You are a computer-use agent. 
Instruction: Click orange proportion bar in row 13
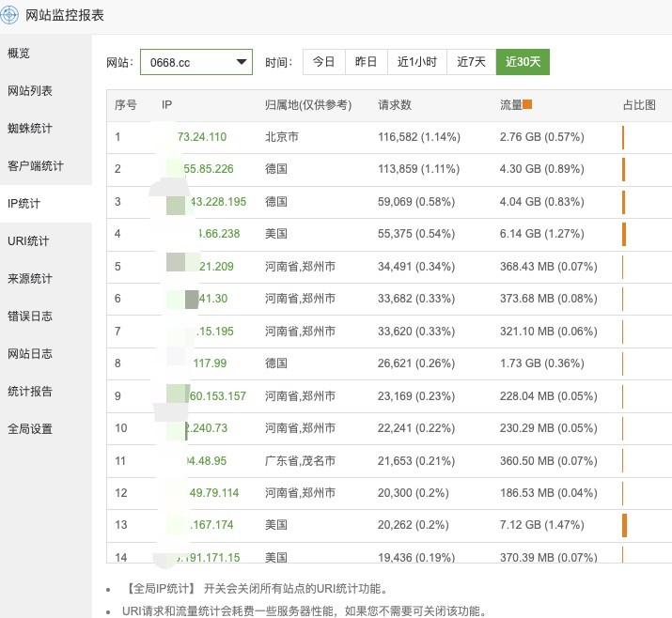point(624,525)
